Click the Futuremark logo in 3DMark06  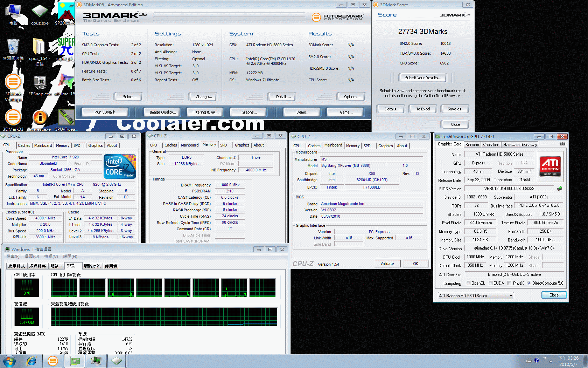tap(338, 17)
